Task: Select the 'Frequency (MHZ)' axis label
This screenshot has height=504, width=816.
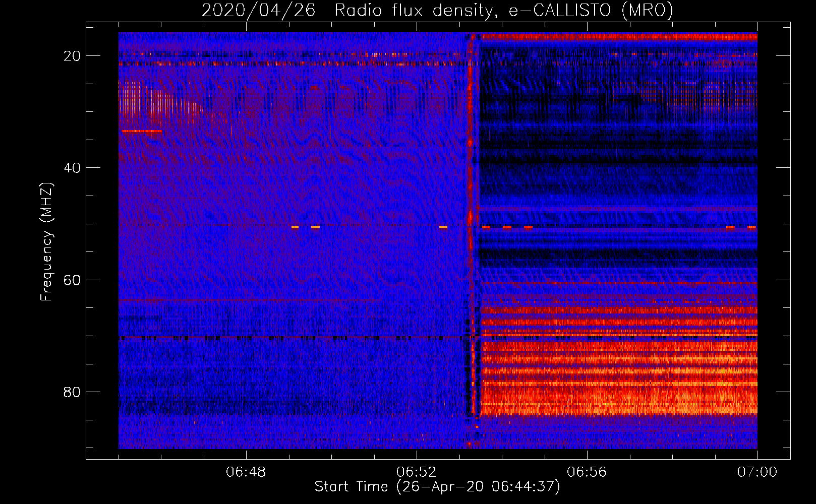Action: tap(46, 242)
